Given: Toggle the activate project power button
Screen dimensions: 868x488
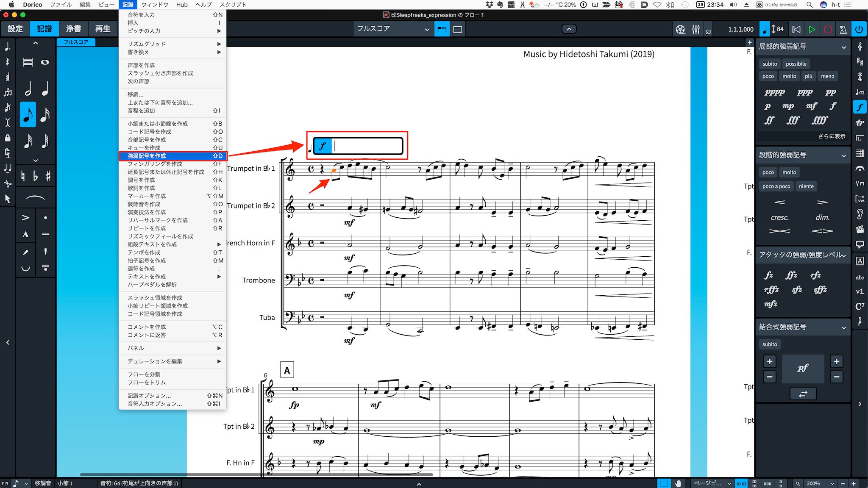Looking at the screenshot, I should (859, 29).
